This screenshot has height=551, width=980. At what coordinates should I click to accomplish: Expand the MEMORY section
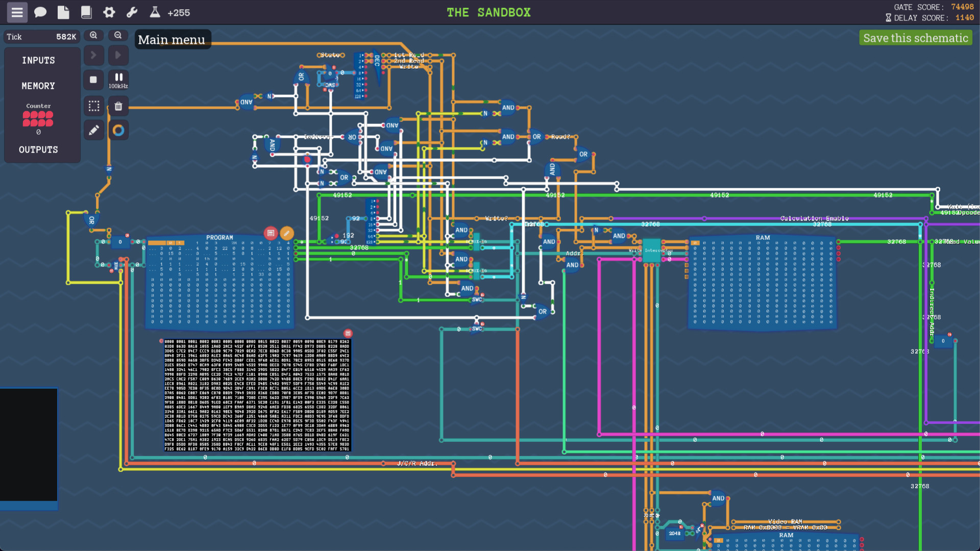coord(38,86)
